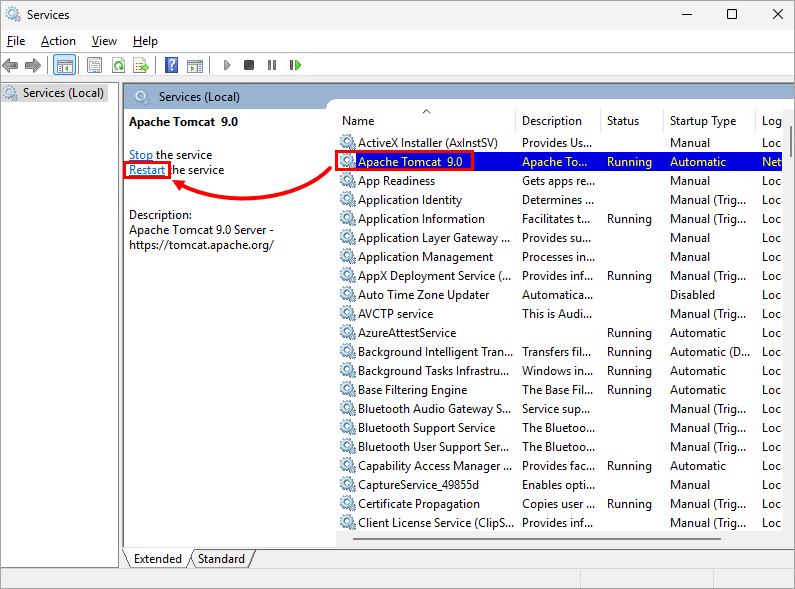Switch to the Extended tab
The image size is (795, 589).
(x=157, y=559)
